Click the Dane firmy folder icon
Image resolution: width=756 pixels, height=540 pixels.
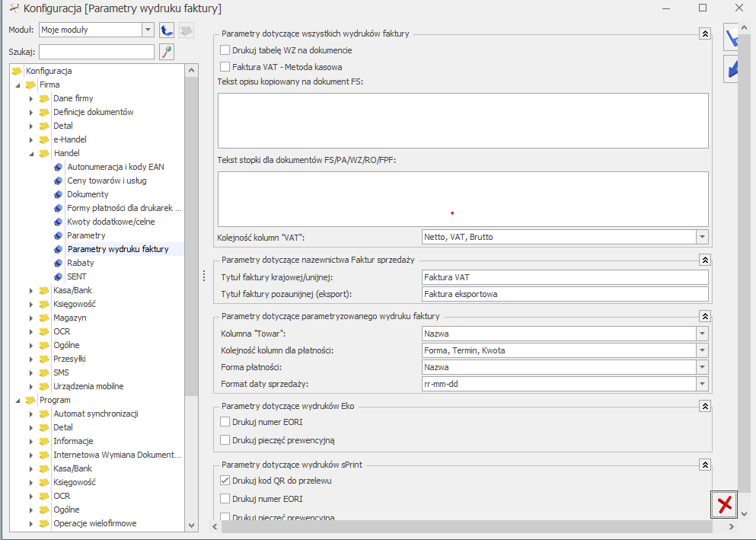[45, 98]
